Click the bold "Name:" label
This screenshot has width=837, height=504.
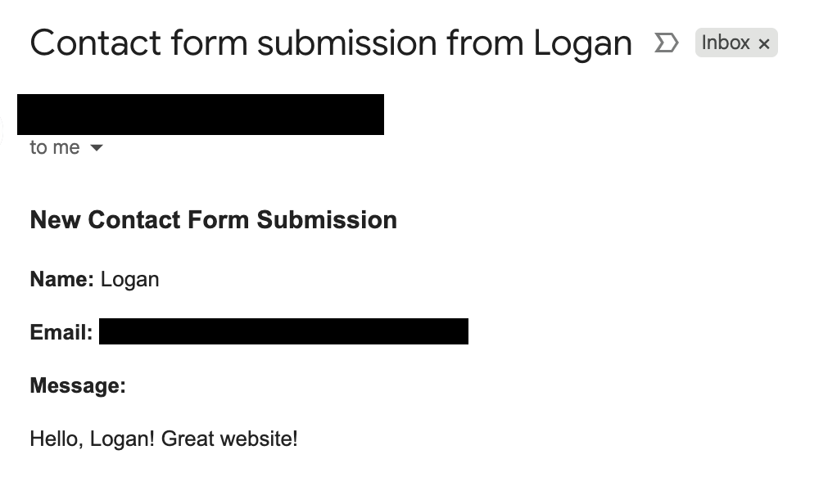click(x=61, y=280)
